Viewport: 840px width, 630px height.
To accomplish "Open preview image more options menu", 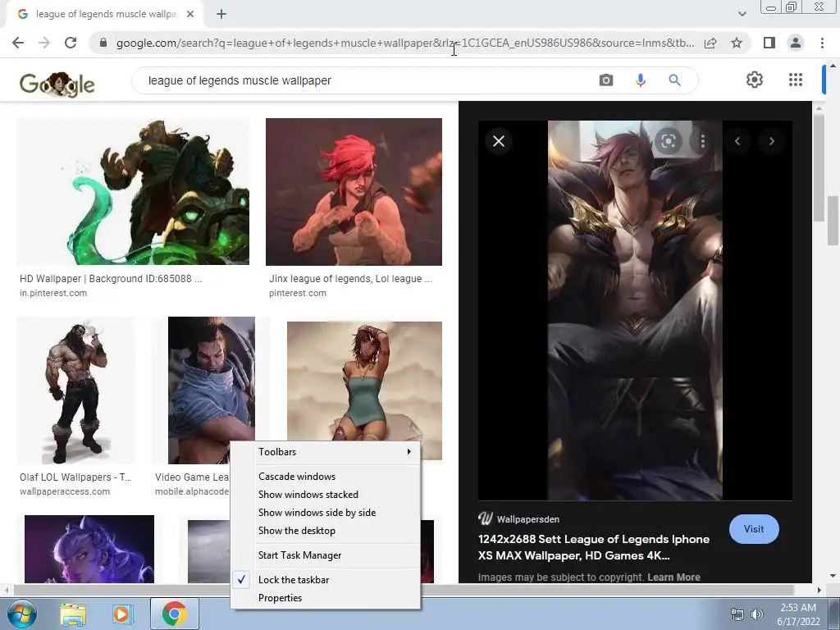I will [x=702, y=141].
